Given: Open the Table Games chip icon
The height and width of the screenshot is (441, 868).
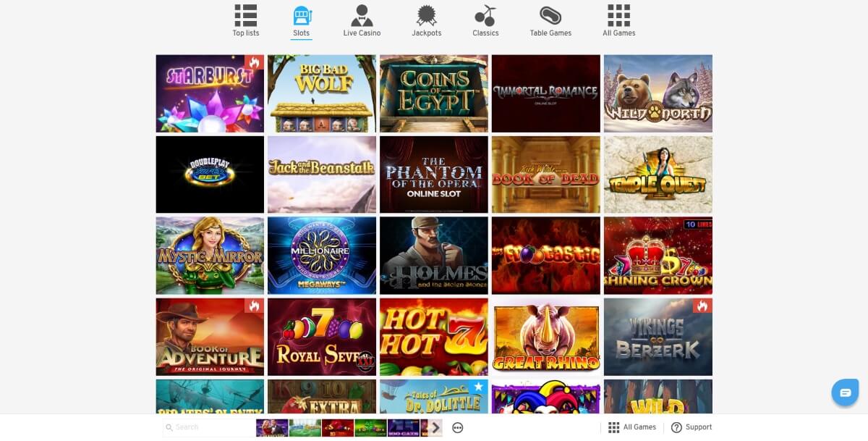Looking at the screenshot, I should (550, 15).
